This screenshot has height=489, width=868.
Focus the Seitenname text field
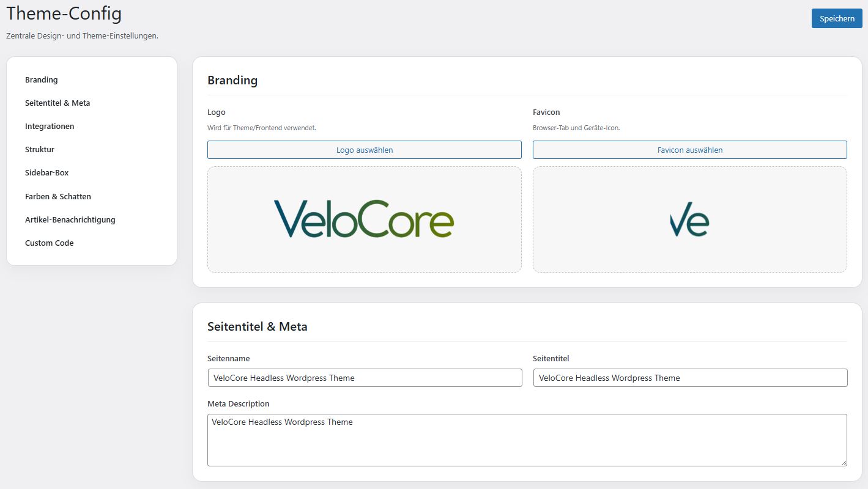(365, 378)
